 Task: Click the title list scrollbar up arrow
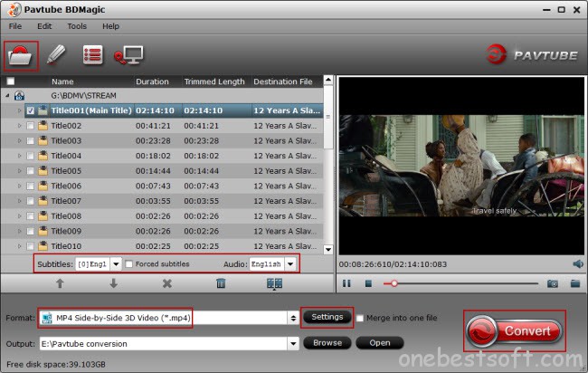tap(328, 80)
